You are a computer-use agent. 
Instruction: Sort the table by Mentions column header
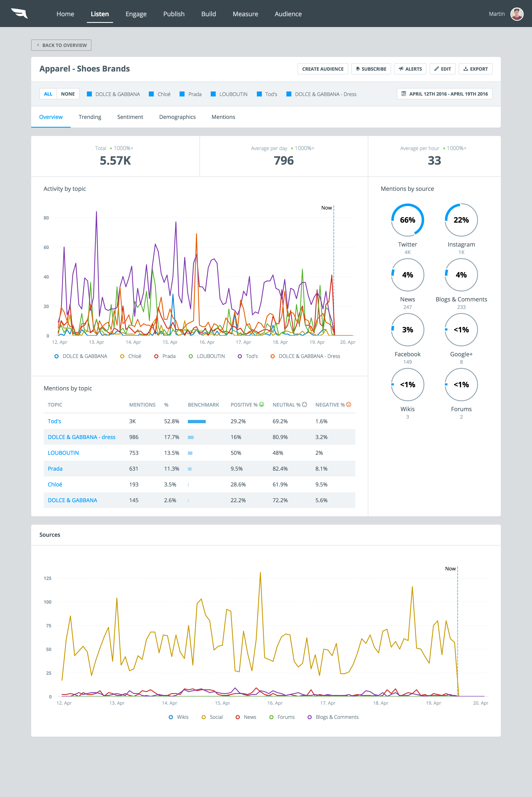pyautogui.click(x=142, y=405)
